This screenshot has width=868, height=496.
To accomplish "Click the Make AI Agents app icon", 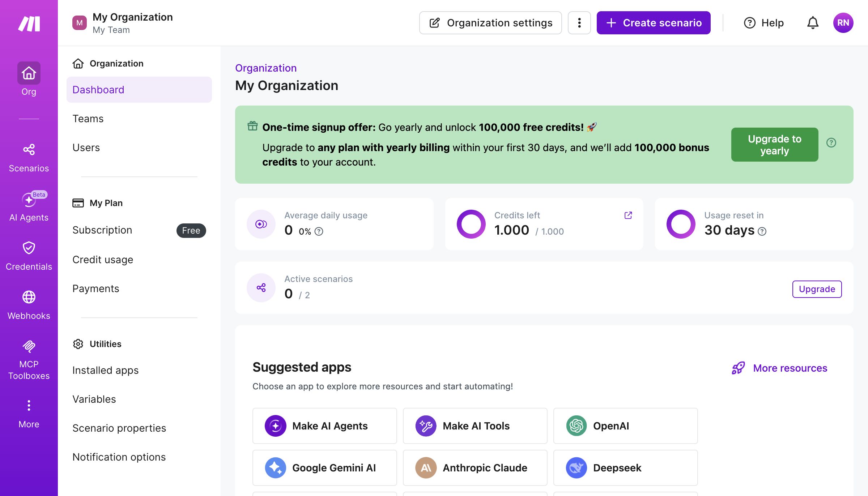I will 276,426.
